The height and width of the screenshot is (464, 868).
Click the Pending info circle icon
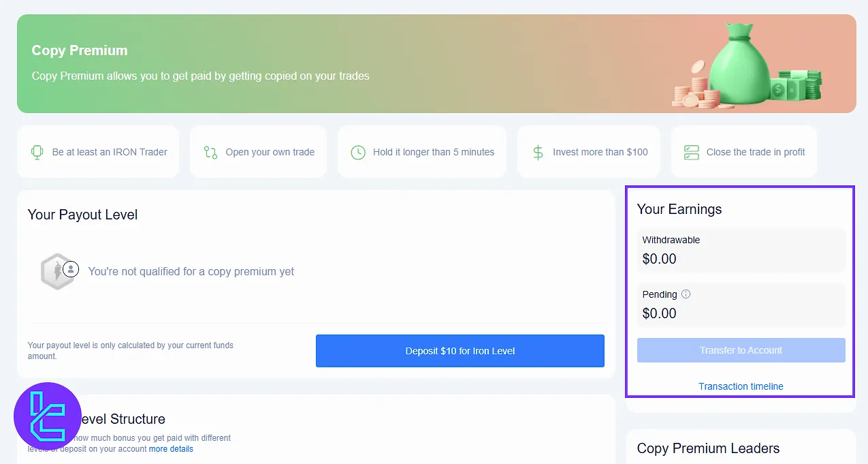686,294
